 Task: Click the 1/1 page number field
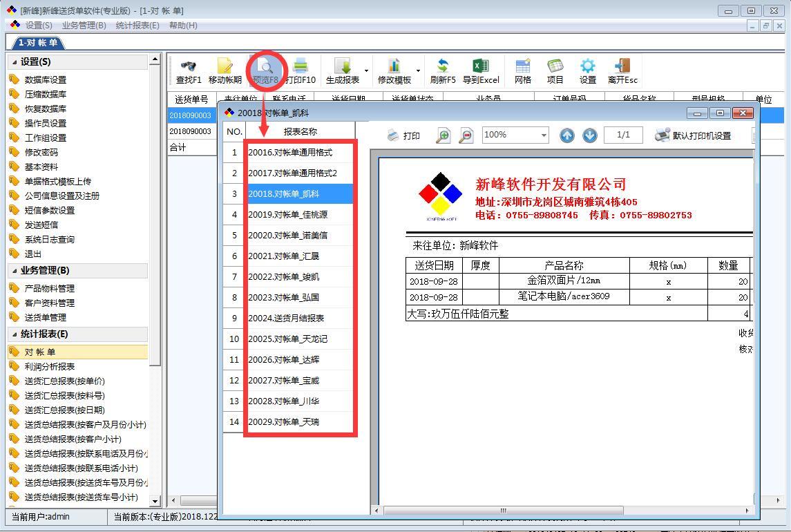(x=623, y=135)
